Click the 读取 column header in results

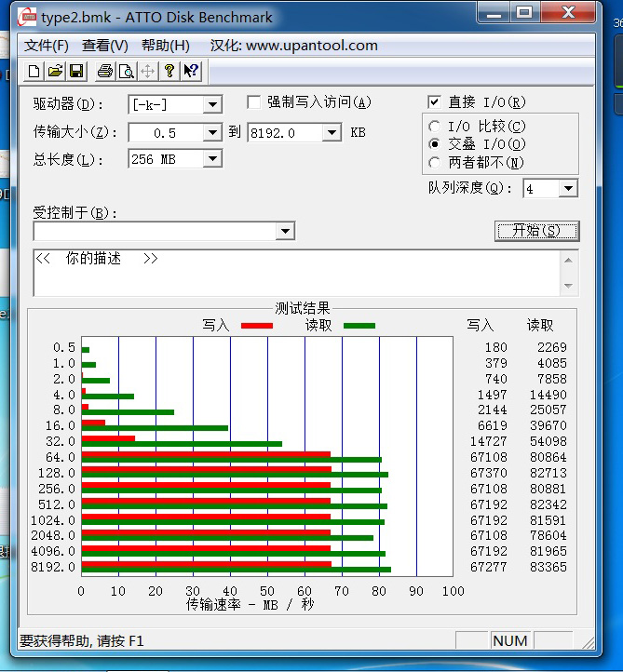click(540, 325)
